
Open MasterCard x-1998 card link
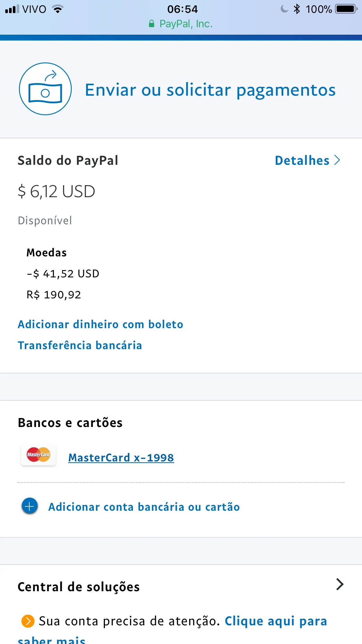[121, 458]
